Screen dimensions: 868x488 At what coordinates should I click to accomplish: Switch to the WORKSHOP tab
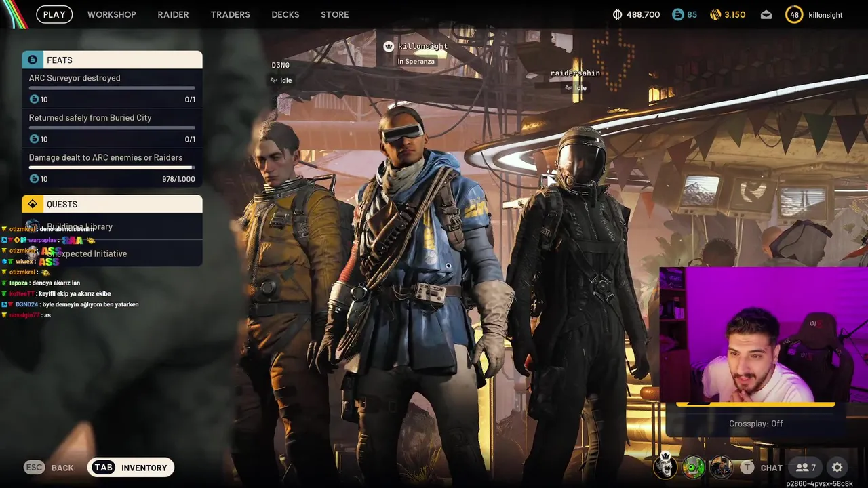pyautogui.click(x=112, y=14)
